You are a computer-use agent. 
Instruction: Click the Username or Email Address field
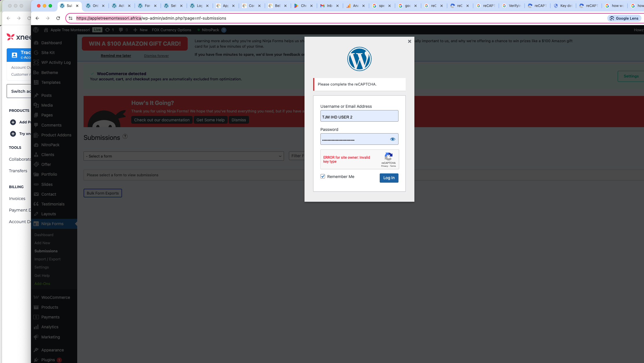(359, 116)
